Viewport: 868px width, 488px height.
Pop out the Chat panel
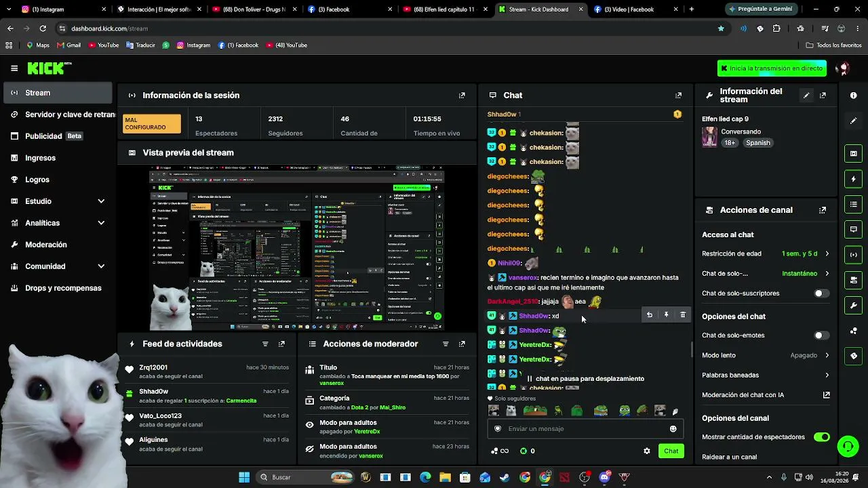[678, 96]
